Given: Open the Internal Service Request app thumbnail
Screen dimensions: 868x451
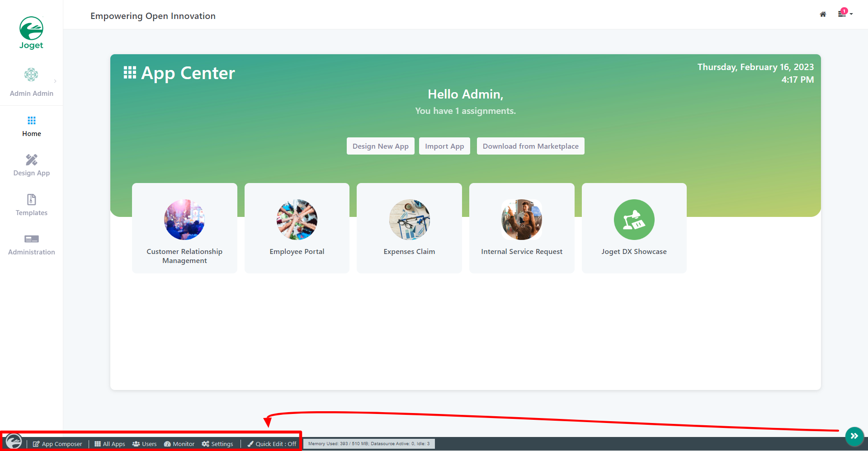Looking at the screenshot, I should (522, 220).
